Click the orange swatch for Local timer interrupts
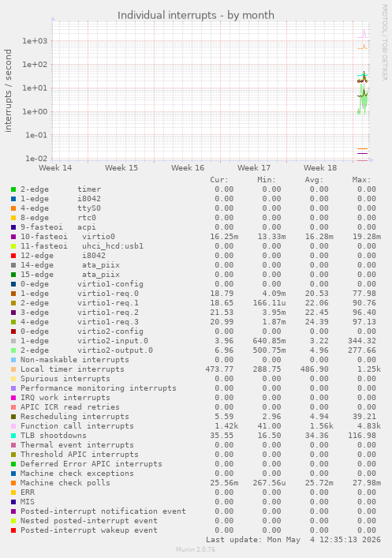Viewport: 392px width, 558px height. click(13, 369)
